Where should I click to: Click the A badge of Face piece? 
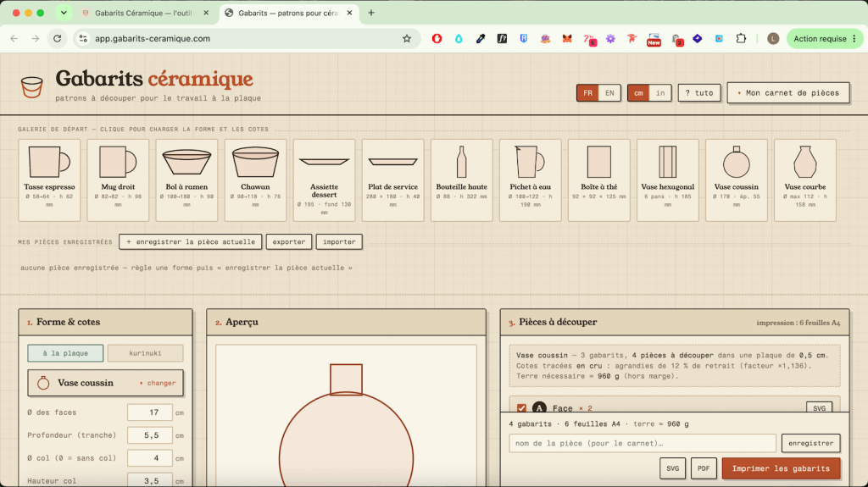539,408
